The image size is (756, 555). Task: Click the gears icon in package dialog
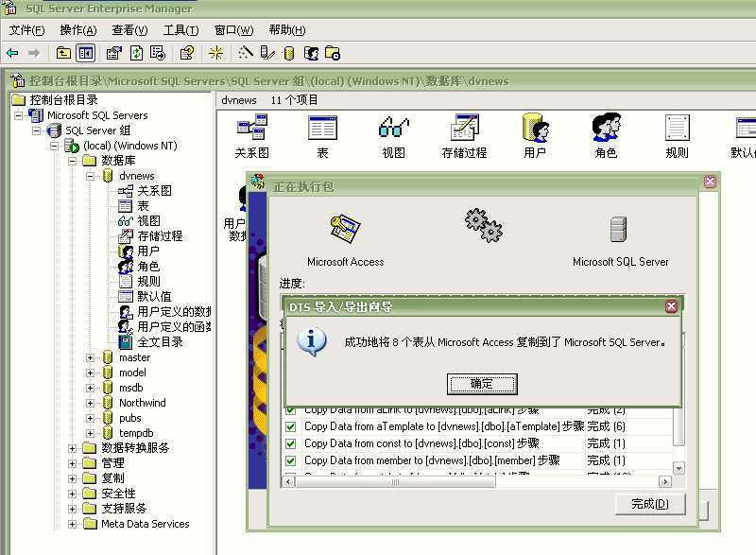click(x=484, y=225)
